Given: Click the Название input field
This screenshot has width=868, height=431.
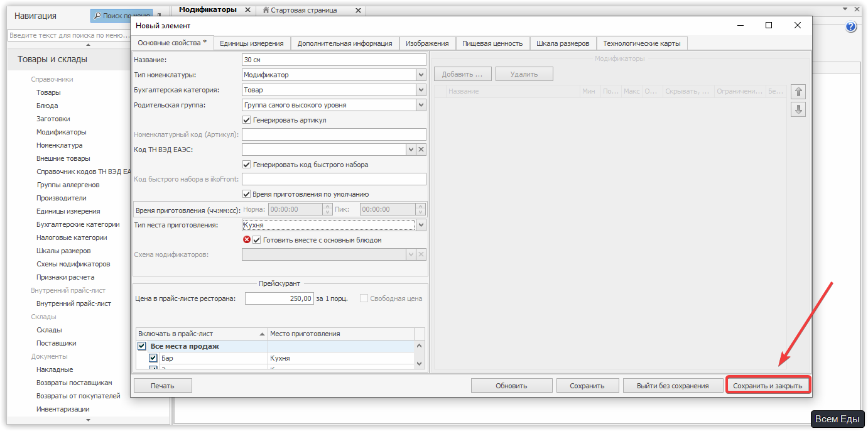Looking at the screenshot, I should 334,60.
